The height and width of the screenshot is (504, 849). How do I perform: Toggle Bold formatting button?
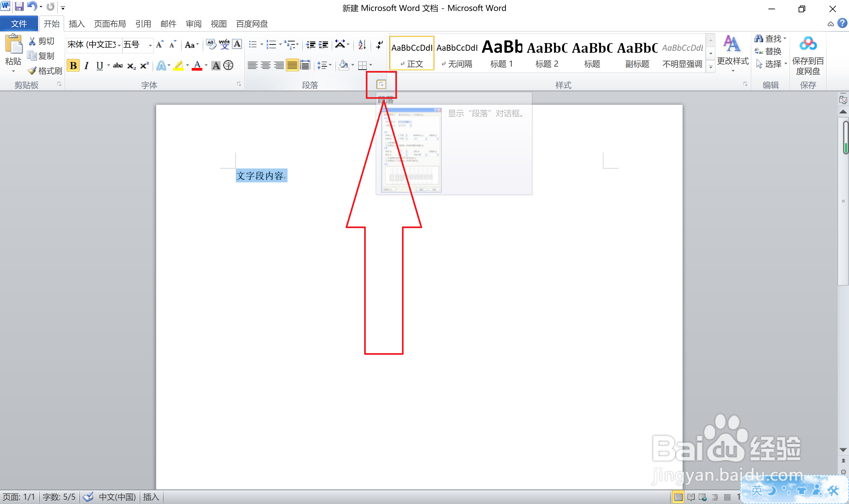click(x=73, y=65)
